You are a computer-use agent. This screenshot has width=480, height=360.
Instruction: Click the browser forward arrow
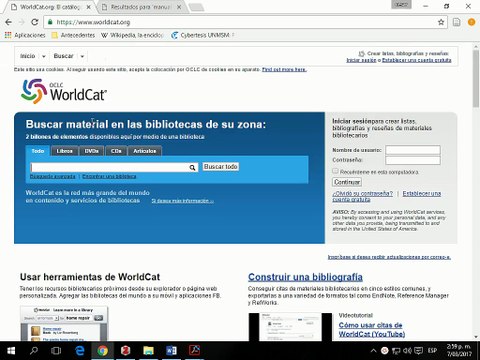pos(22,22)
